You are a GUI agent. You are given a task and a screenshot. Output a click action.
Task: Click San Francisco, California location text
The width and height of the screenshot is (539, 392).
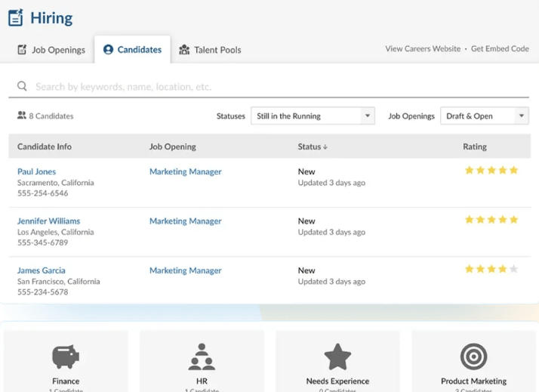(x=59, y=282)
